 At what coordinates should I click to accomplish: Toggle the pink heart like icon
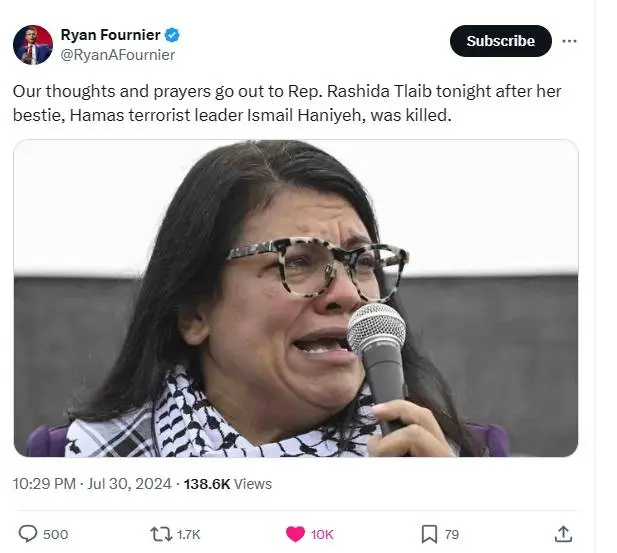pyautogui.click(x=295, y=534)
